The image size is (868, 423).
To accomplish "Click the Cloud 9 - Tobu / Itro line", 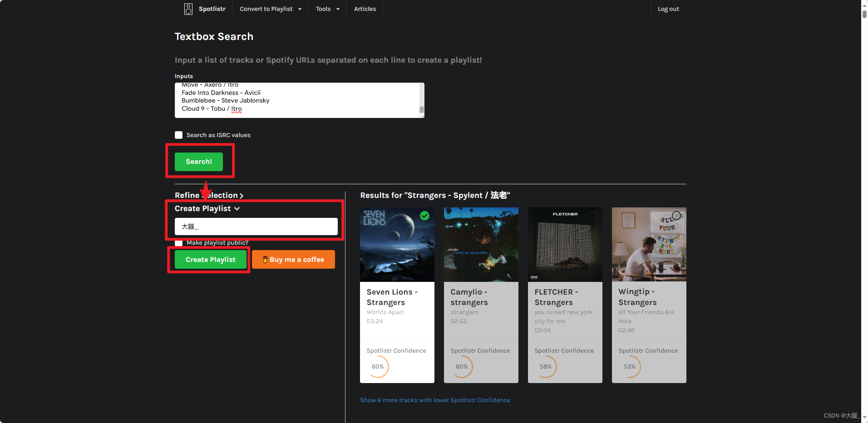I will (212, 109).
